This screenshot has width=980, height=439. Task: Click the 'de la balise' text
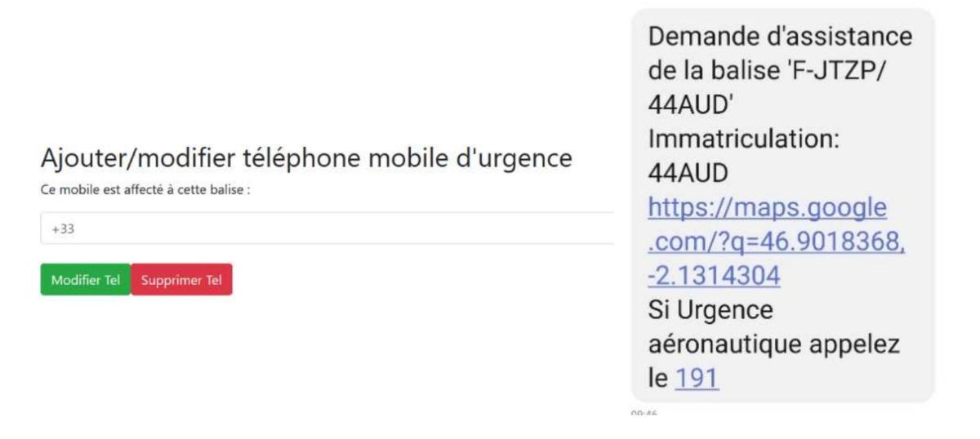[709, 72]
